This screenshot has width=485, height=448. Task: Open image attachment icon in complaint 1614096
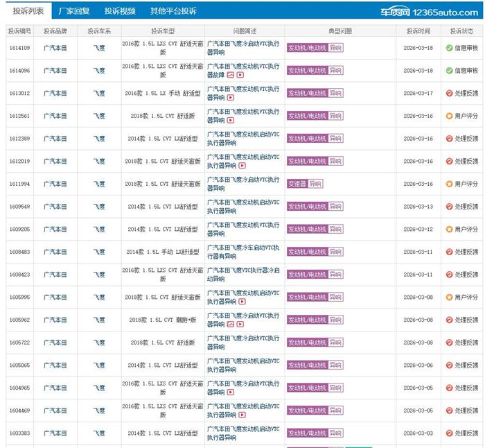tap(231, 75)
